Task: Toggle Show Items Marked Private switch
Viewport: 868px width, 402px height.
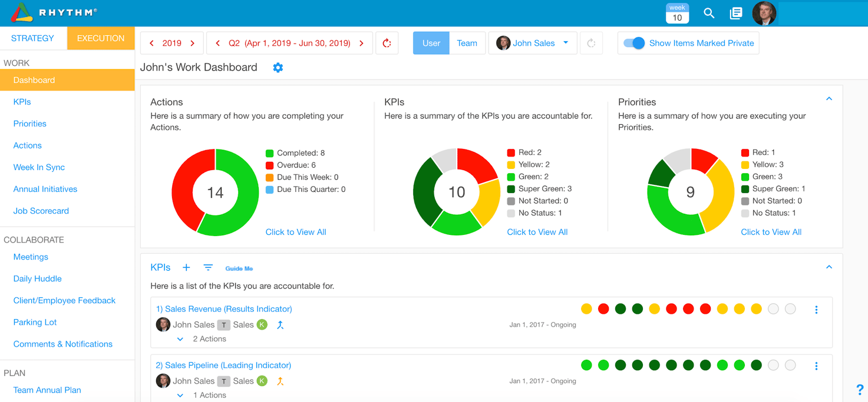Action: (x=634, y=43)
